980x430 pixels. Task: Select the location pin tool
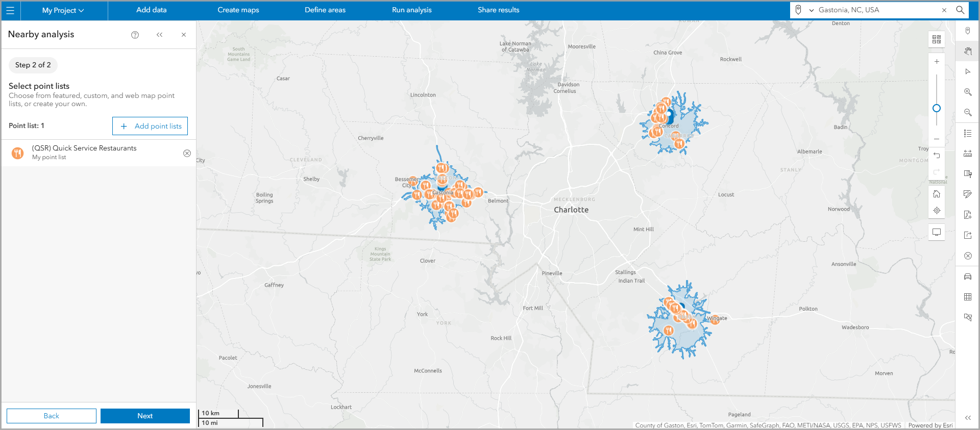tap(968, 31)
